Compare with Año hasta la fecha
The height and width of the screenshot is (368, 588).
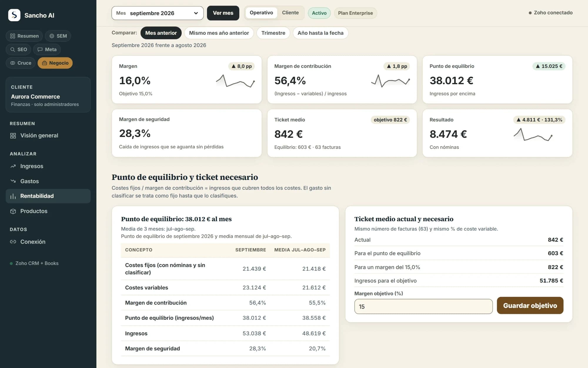tap(320, 33)
